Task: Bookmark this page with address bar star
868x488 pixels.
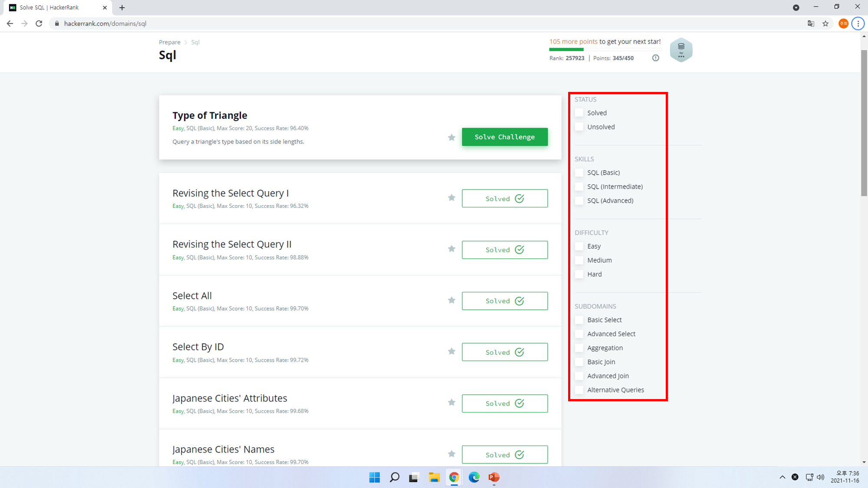Action: (825, 23)
